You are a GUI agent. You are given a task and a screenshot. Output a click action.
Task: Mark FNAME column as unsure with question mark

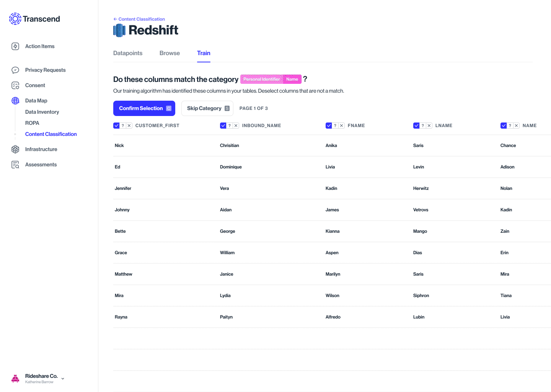335,126
